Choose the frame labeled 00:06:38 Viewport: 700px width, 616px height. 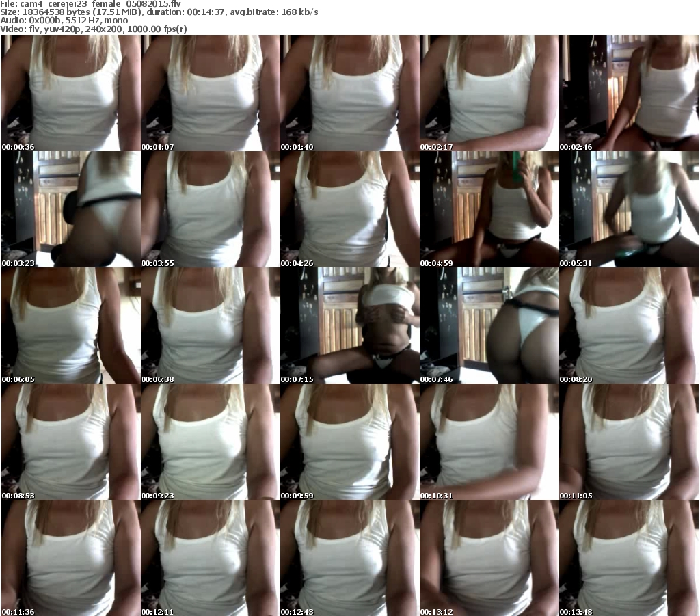click(x=211, y=325)
